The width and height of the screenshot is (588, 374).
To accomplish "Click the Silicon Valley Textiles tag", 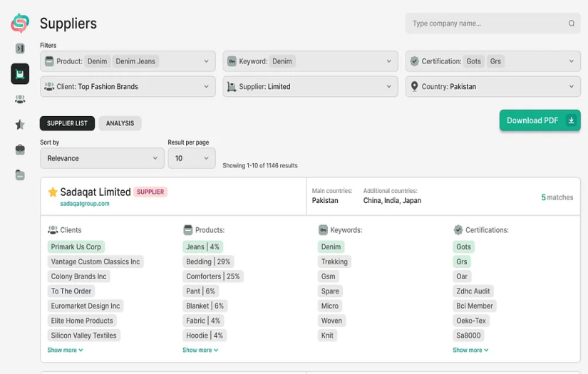I will (x=83, y=336).
